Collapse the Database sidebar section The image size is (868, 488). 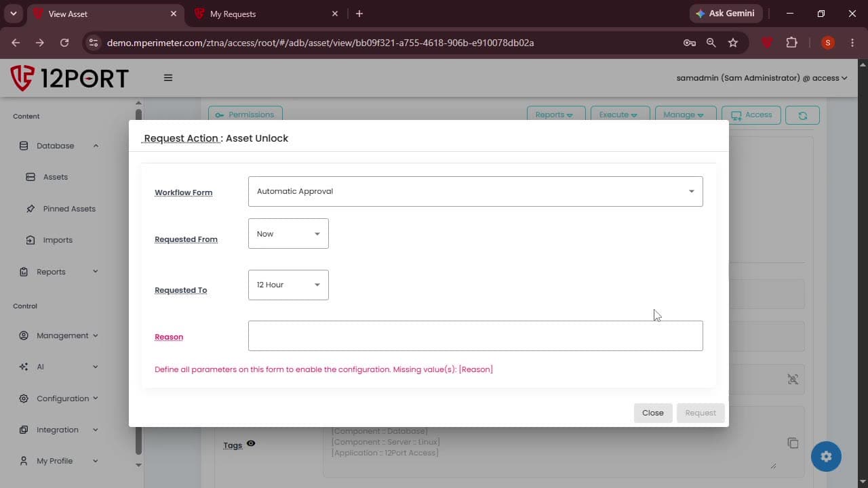(96, 146)
